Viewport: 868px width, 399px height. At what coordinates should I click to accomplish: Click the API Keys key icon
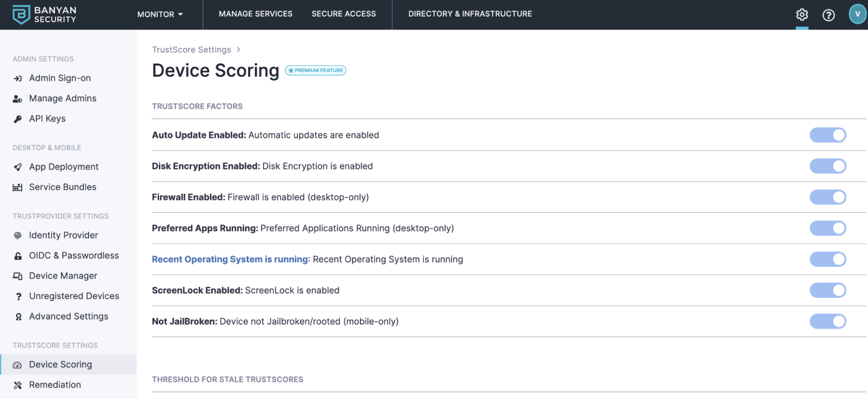[18, 119]
